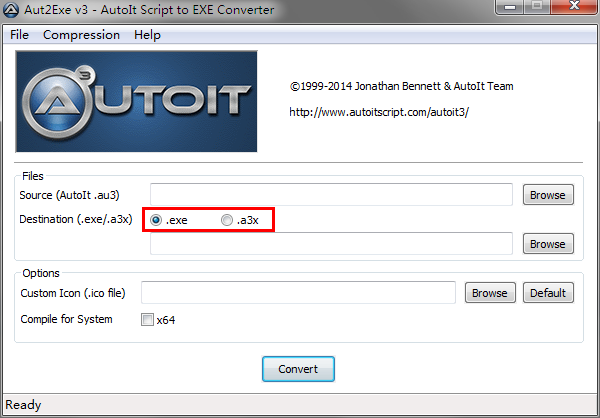This screenshot has width=600, height=418.
Task: Click the Convert button
Action: pos(298,369)
